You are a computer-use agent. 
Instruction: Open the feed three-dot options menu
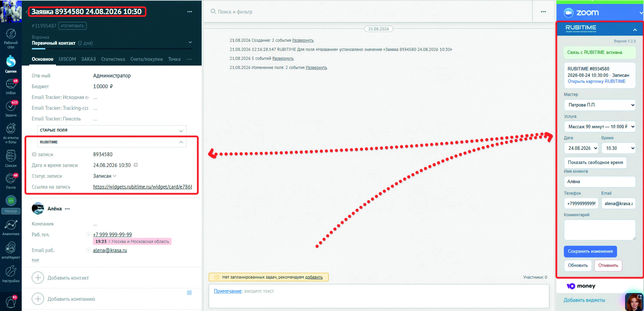point(543,12)
